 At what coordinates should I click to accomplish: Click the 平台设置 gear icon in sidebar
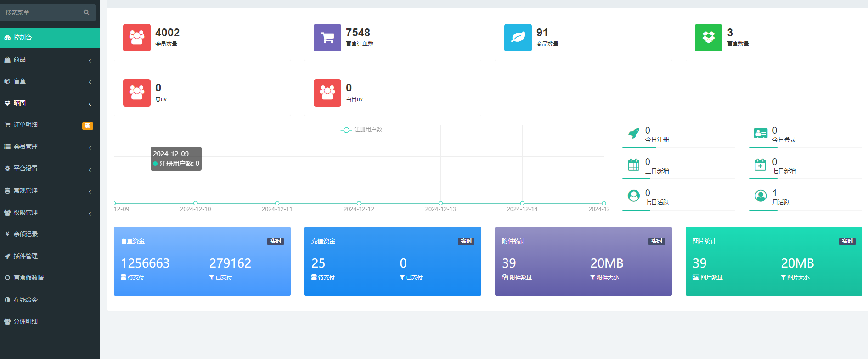click(7, 169)
